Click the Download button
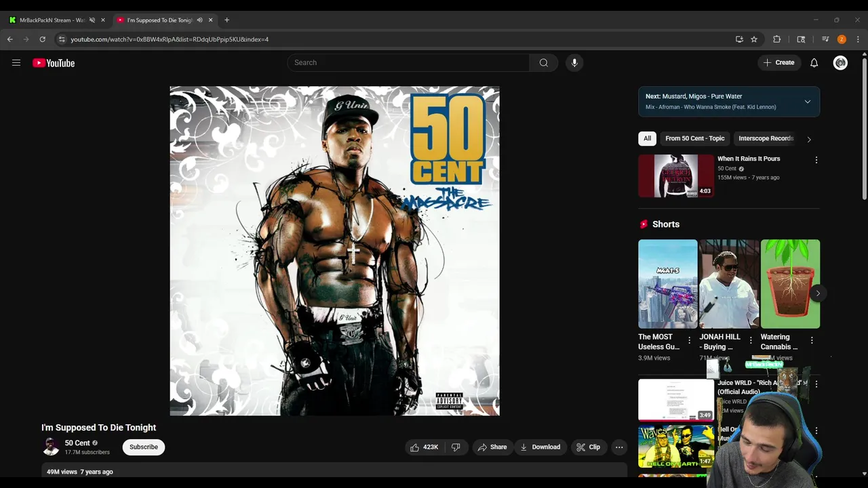 click(540, 447)
